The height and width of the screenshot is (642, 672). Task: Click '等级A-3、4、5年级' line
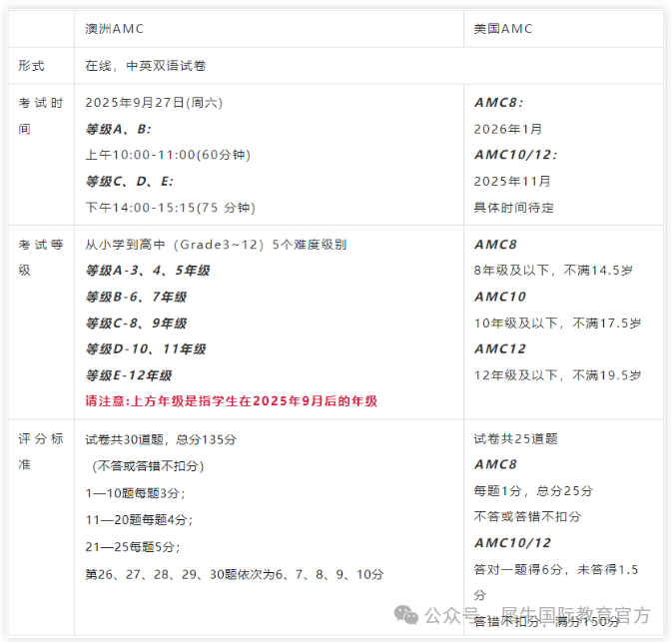(148, 271)
